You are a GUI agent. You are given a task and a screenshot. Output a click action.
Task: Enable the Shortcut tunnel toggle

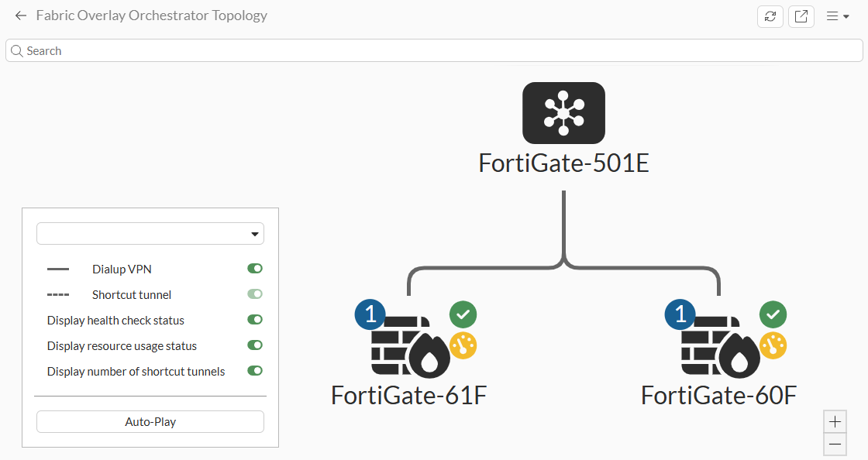click(x=255, y=294)
